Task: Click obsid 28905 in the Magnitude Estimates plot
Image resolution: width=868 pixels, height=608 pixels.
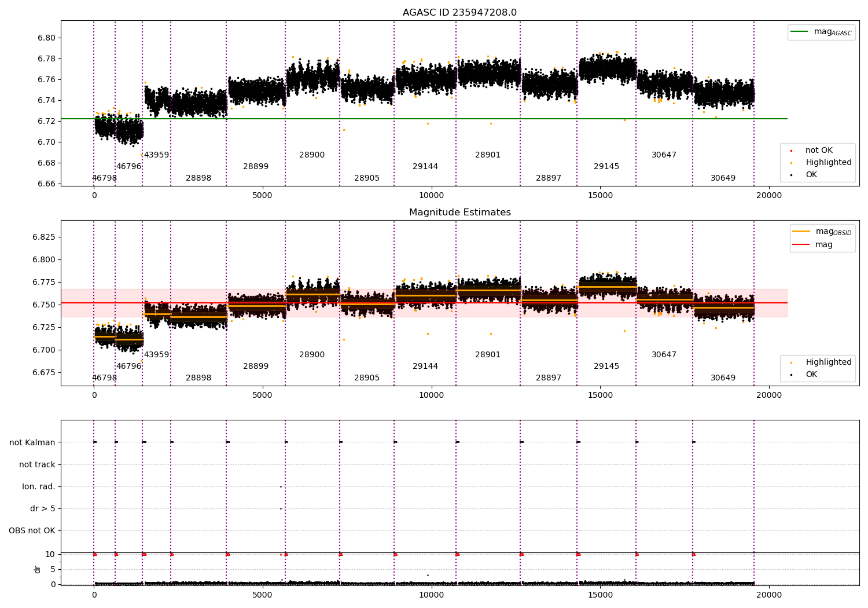Action: click(367, 378)
